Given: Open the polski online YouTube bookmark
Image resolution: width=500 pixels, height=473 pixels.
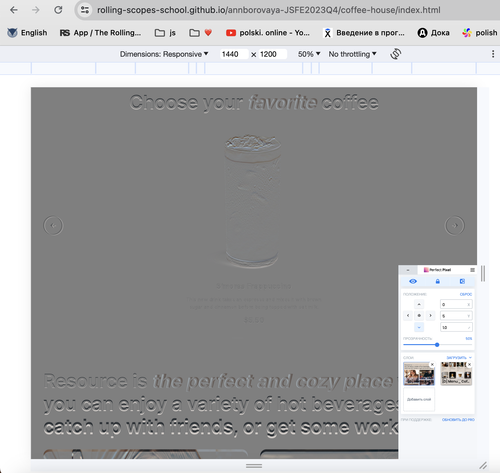Looking at the screenshot, I should (x=268, y=33).
